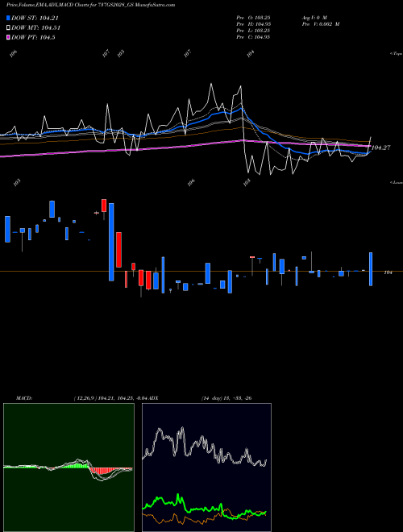Viewport: 403px width, 532px height.
Task: Click the chart title mentioning MunafaSutra.com
Action: tap(90, 5)
